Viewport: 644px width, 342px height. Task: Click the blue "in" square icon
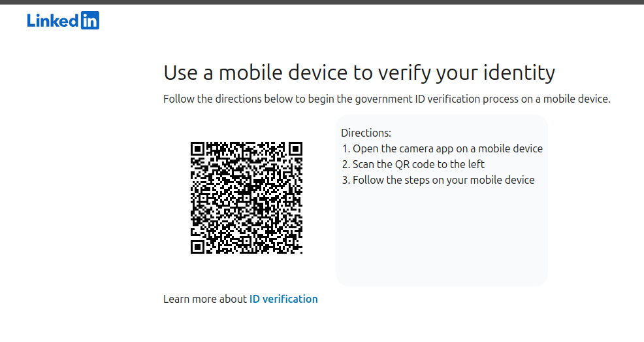coord(90,20)
